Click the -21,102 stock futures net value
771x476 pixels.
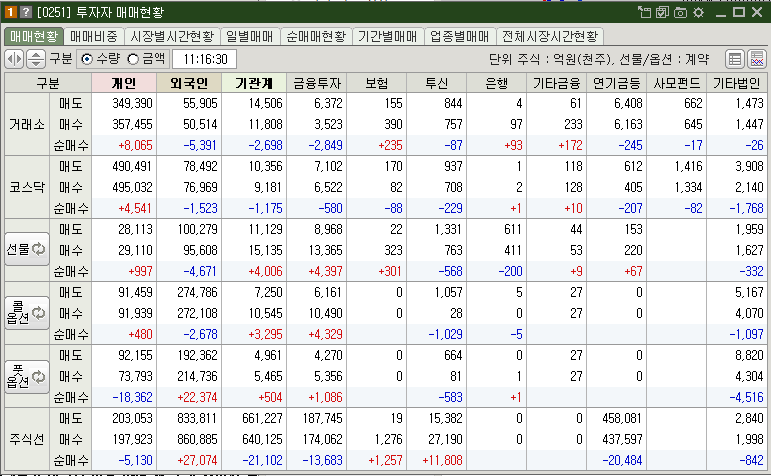click(262, 460)
